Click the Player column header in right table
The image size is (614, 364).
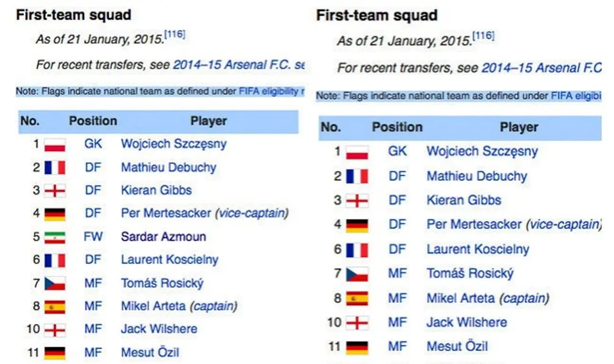point(519,127)
